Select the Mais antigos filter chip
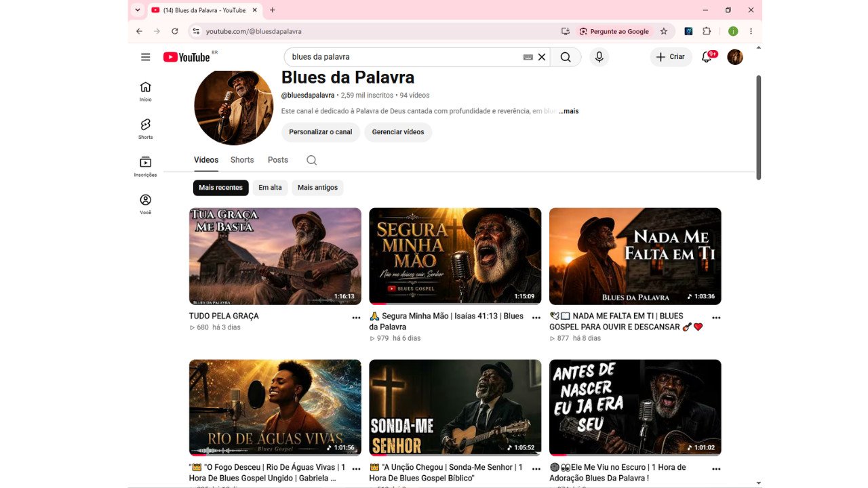 coord(317,188)
